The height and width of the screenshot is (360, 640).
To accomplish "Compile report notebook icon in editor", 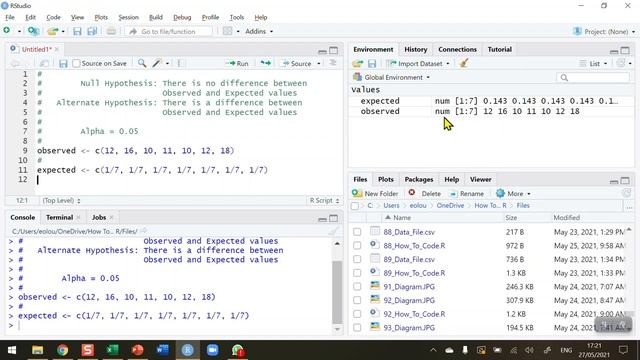I will (181, 63).
